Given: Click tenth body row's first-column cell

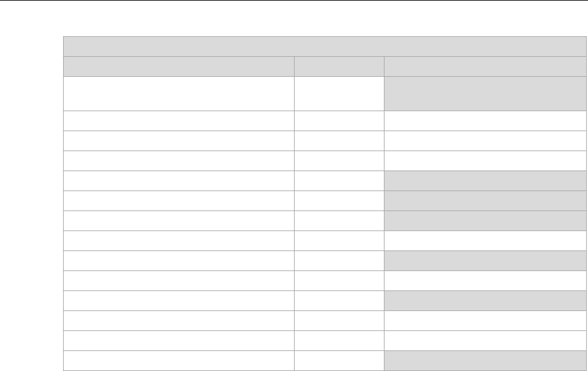Looking at the screenshot, I should [179, 280].
